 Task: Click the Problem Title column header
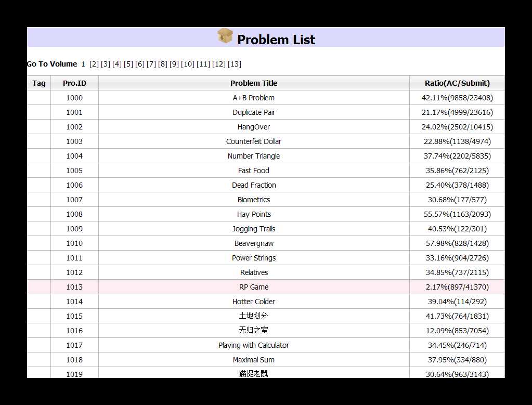point(254,83)
